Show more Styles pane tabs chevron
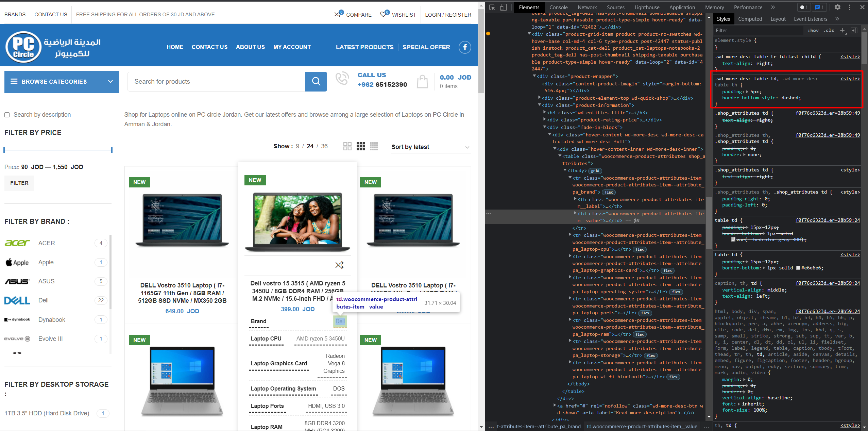Image resolution: width=868 pixels, height=431 pixels. coord(837,19)
